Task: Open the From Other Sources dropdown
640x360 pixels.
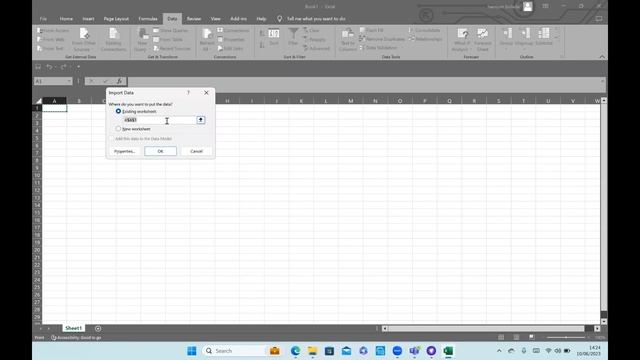Action: 84,40
